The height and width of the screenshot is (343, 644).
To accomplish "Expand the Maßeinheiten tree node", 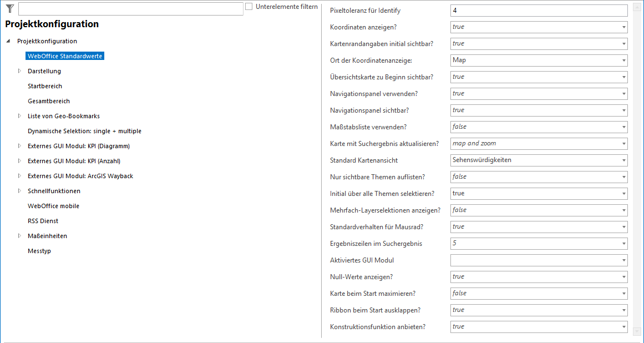I will coord(19,236).
